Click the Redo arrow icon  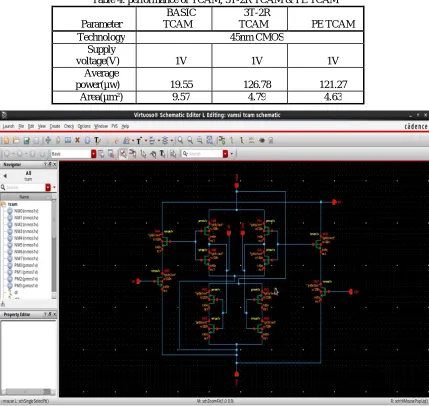(x=116, y=141)
